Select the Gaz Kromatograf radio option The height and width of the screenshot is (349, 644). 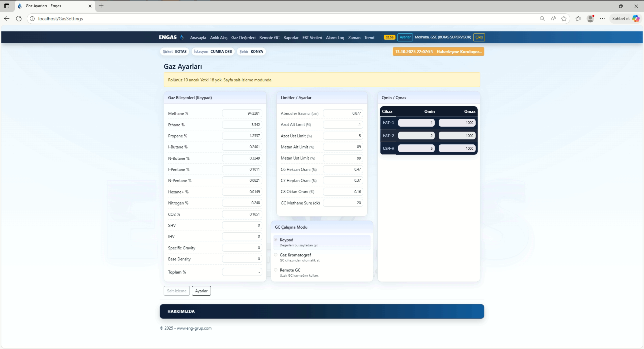click(x=276, y=255)
